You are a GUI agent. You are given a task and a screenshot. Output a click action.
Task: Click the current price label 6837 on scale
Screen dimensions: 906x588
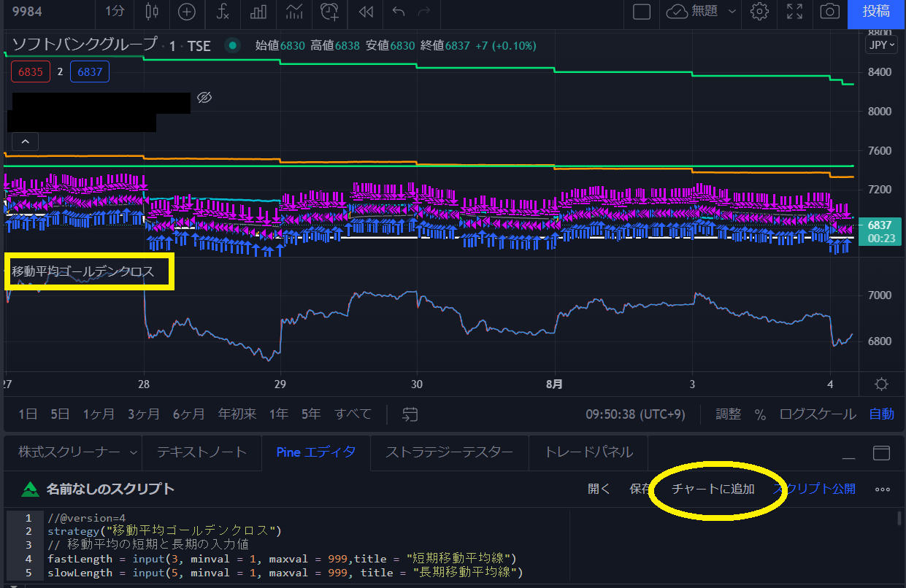click(879, 231)
